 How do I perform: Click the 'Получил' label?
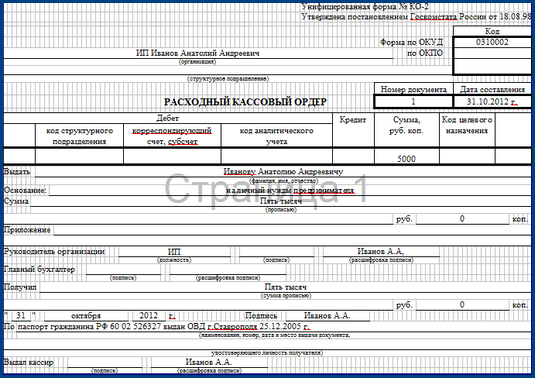coord(20,287)
